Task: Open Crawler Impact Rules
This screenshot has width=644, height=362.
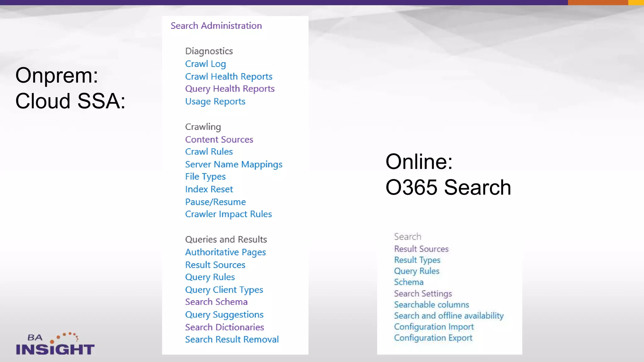Action: 228,214
